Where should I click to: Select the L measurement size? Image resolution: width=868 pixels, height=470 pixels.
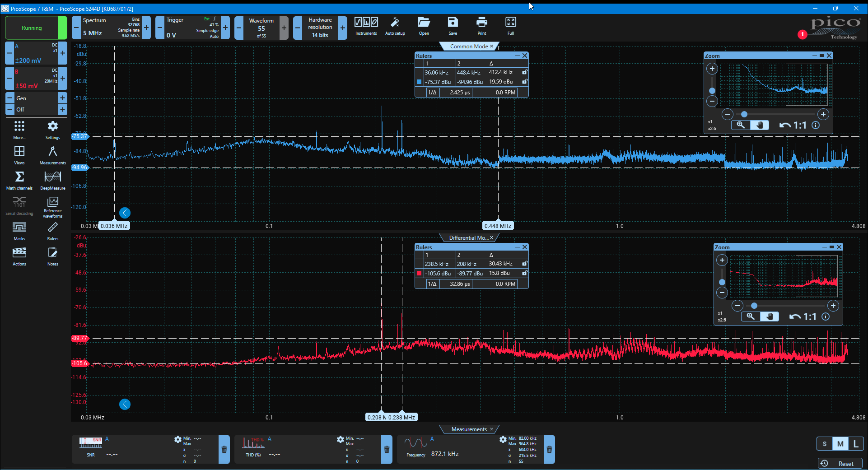[856, 444]
